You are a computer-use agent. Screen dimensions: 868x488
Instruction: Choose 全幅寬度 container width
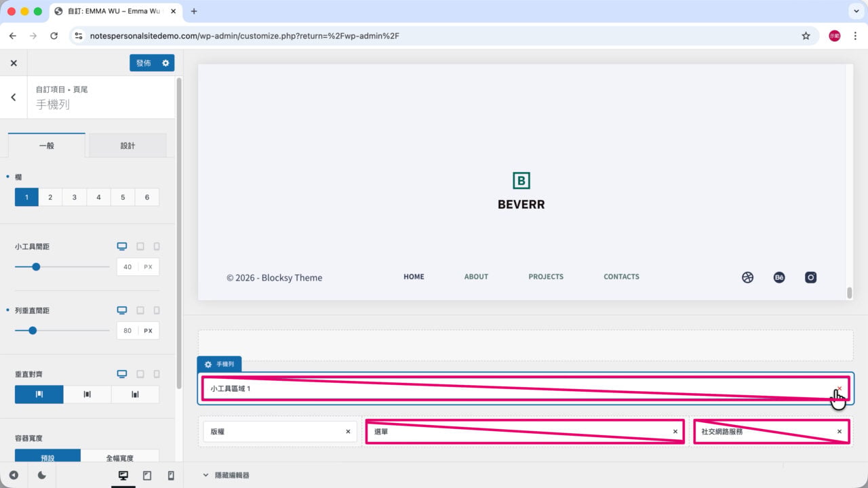click(x=120, y=457)
